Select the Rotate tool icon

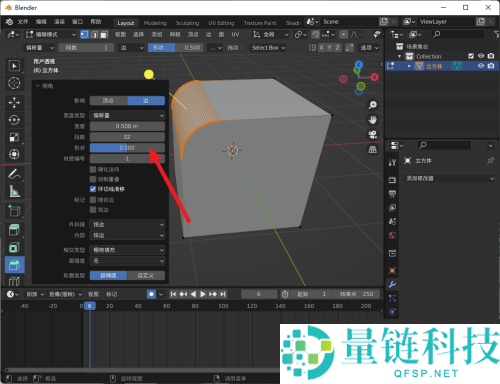pyautogui.click(x=14, y=120)
